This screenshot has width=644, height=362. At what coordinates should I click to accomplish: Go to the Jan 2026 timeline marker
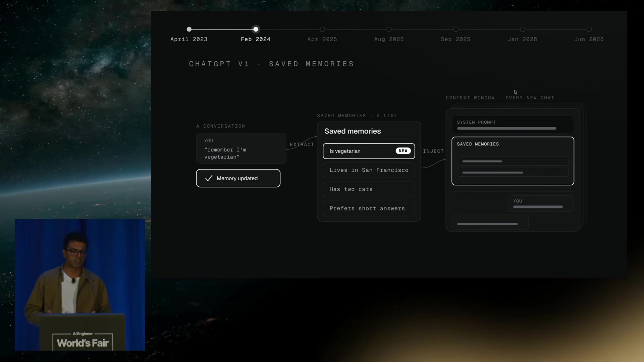pos(523,29)
